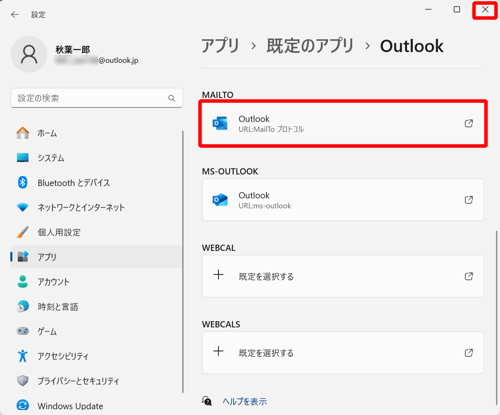The image size is (500, 415).
Task: Click the privacy shield icon
Action: (23, 381)
